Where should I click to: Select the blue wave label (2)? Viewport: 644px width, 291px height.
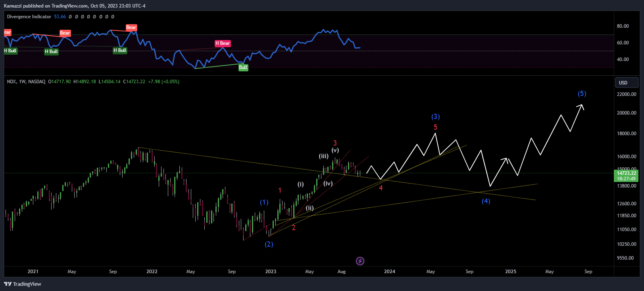coord(269,244)
